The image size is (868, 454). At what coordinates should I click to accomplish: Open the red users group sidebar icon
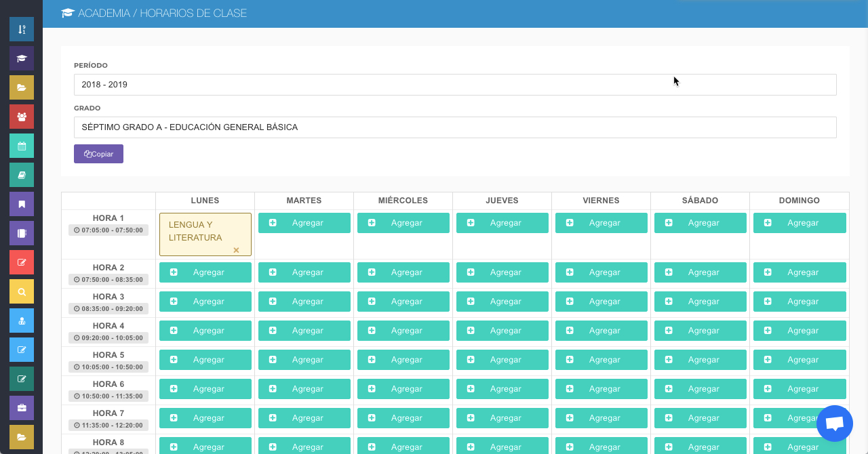pyautogui.click(x=22, y=117)
